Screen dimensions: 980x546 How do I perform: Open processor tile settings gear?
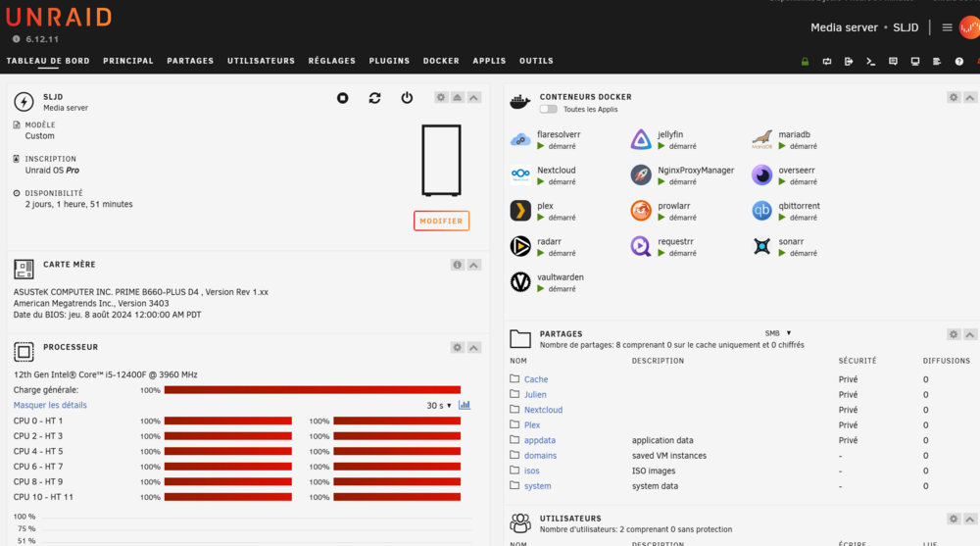pyautogui.click(x=458, y=348)
